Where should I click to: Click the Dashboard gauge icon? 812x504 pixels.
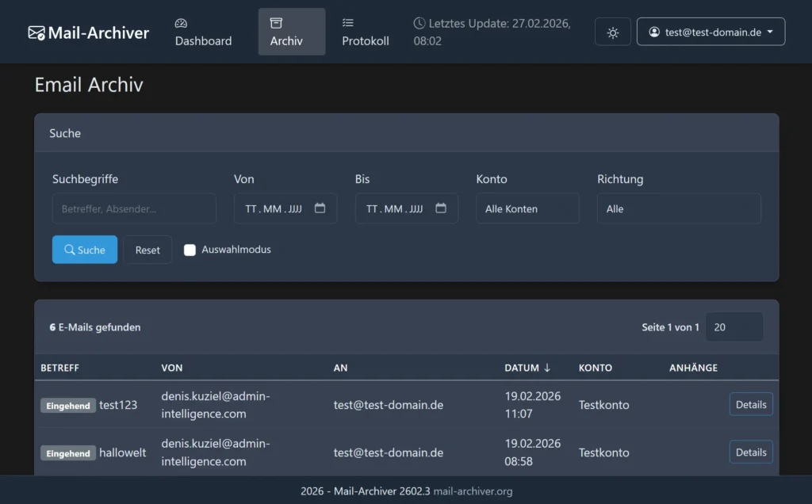tap(181, 24)
